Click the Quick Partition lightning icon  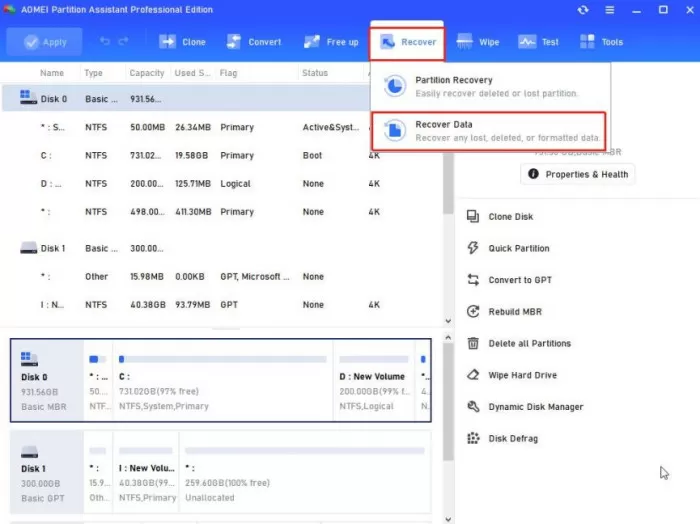click(x=473, y=248)
